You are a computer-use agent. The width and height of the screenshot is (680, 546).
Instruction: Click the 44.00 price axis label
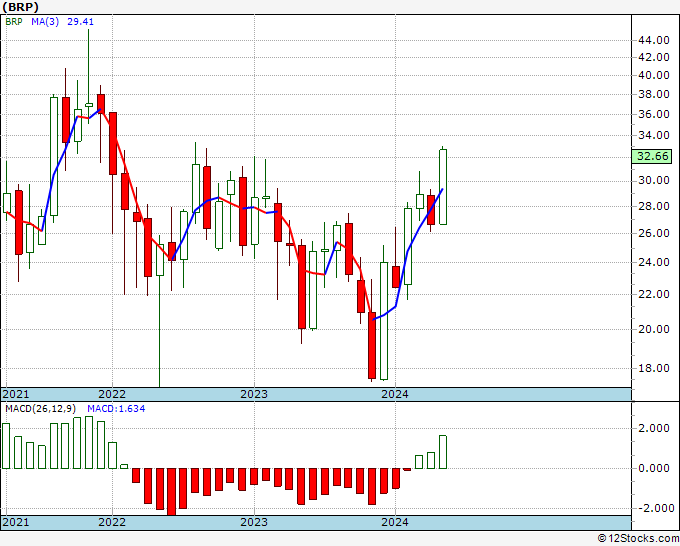654,40
